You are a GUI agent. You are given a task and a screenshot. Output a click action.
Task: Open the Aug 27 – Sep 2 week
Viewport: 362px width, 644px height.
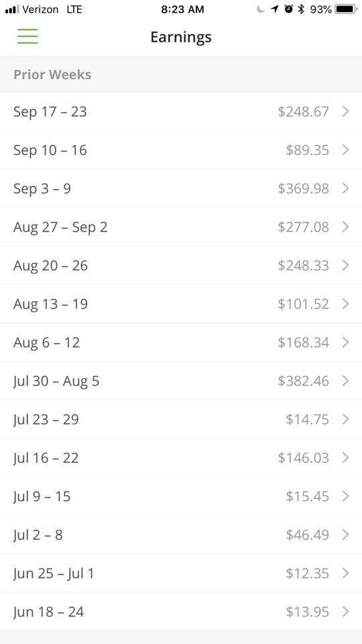(181, 227)
